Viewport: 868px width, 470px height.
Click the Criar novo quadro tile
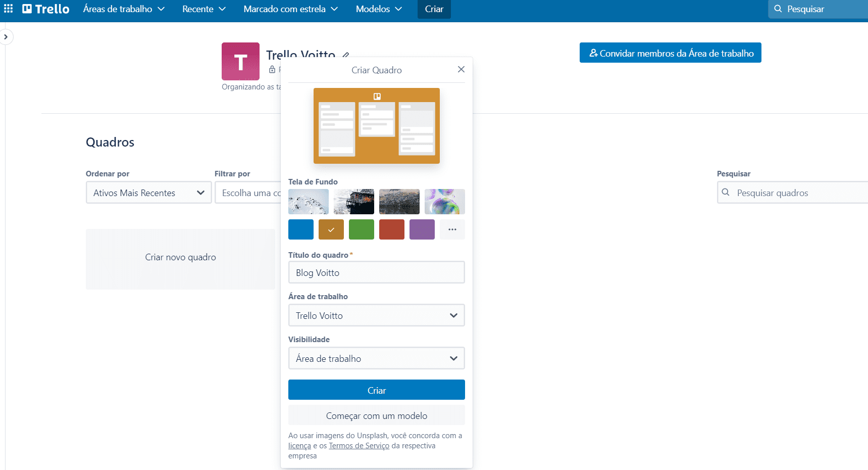180,259
